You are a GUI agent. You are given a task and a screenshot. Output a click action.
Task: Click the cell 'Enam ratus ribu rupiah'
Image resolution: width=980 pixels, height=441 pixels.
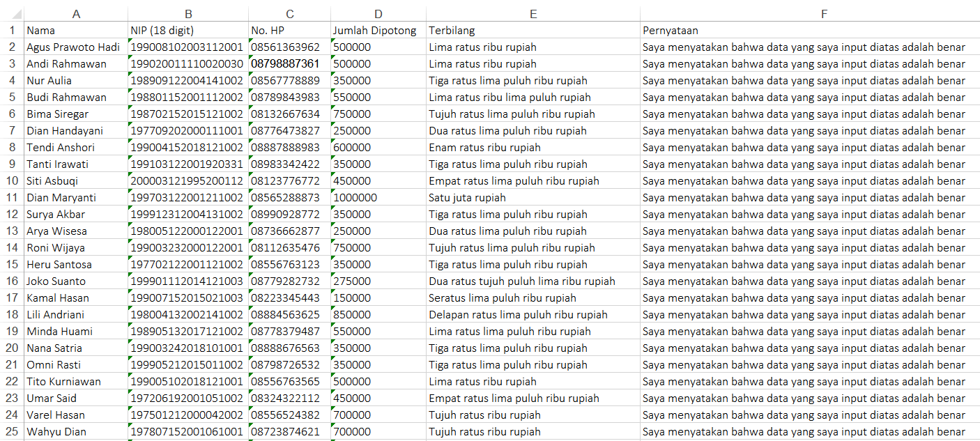pyautogui.click(x=533, y=148)
